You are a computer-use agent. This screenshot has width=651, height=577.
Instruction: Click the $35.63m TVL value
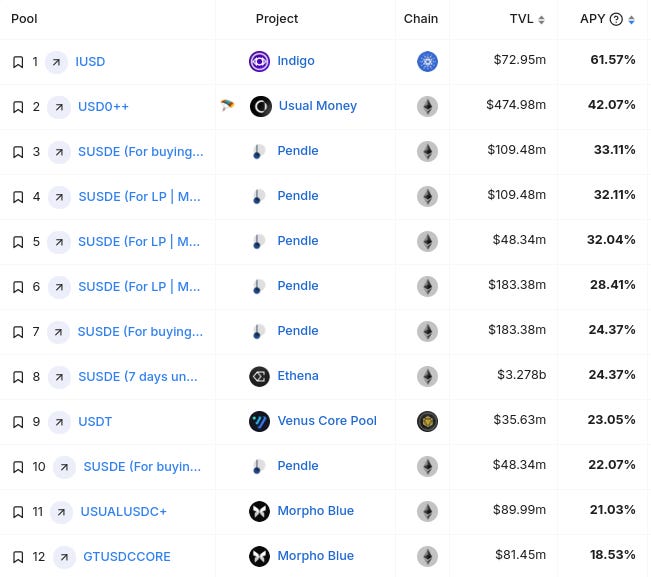pos(520,420)
